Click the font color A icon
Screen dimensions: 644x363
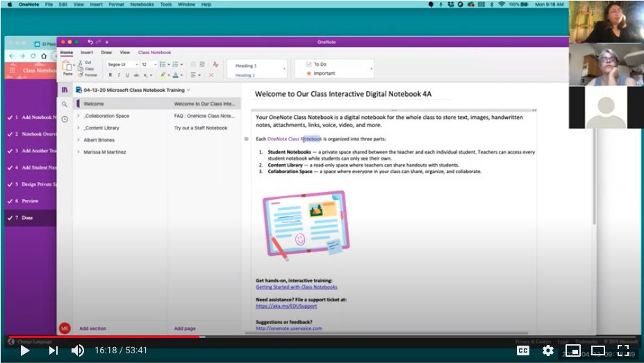coord(176,75)
